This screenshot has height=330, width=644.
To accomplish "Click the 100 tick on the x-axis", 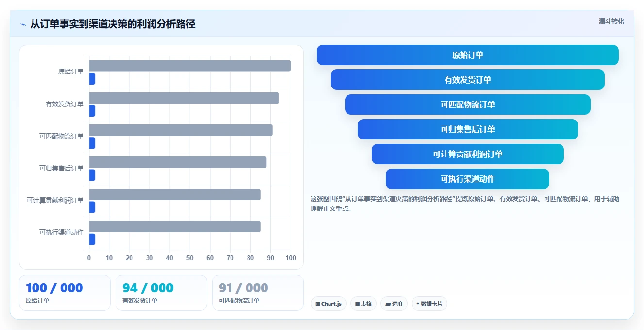I will (x=291, y=258).
